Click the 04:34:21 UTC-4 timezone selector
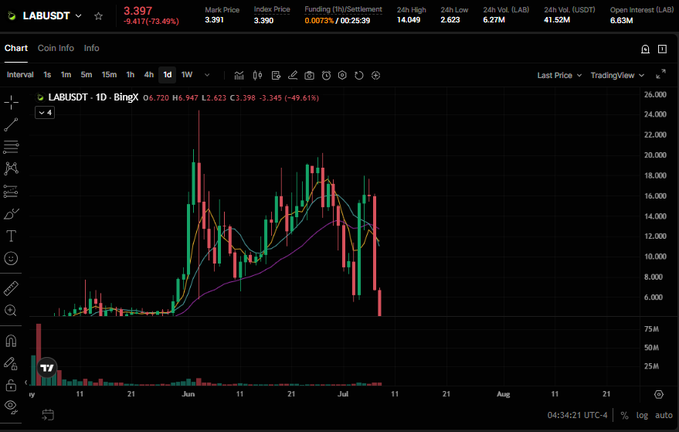Viewport: 679px width, 432px height. 577,416
